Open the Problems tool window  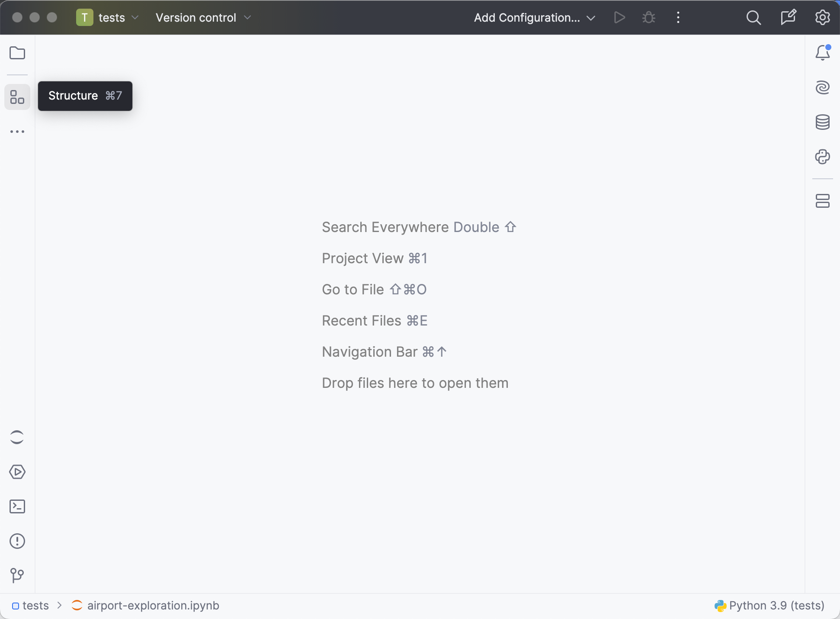pos(17,541)
